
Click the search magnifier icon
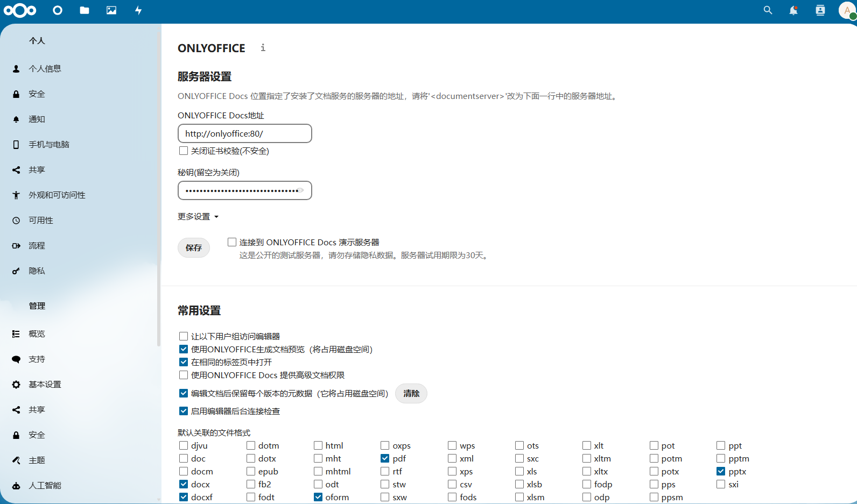pyautogui.click(x=768, y=10)
